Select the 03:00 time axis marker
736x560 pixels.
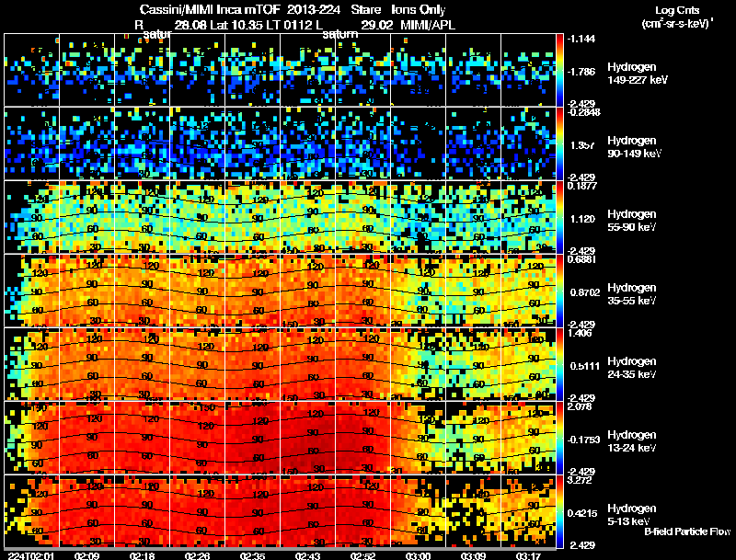[x=418, y=555]
